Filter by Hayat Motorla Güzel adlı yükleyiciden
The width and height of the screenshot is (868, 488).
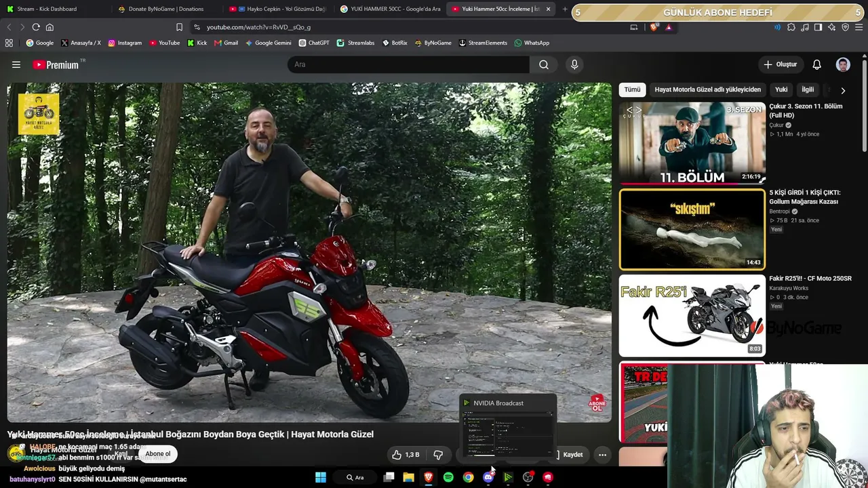click(x=707, y=89)
